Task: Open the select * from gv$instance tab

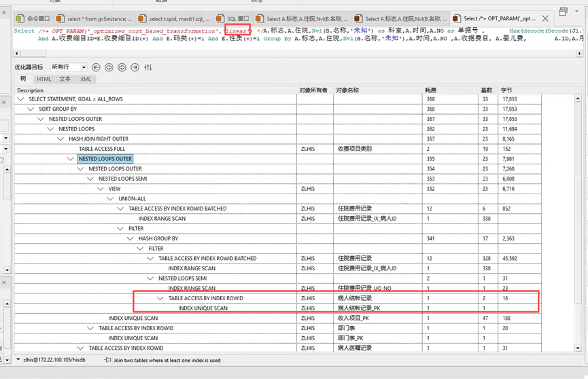Action: click(x=94, y=18)
